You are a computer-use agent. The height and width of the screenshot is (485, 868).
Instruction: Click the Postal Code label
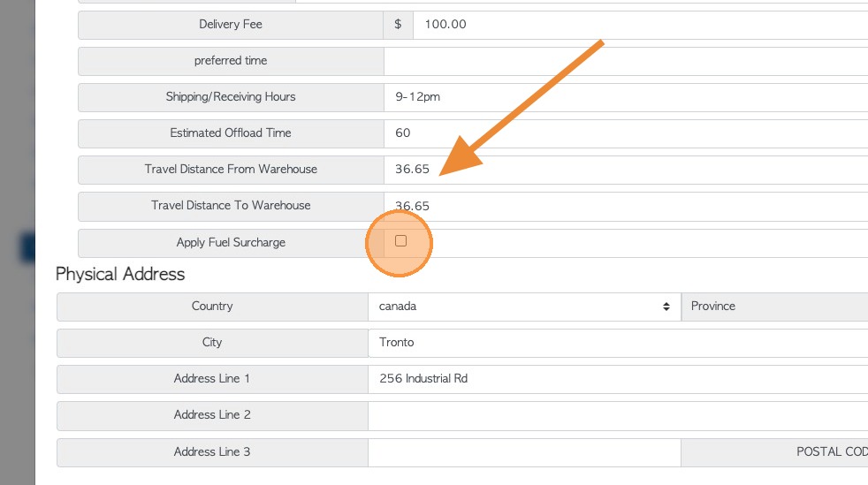click(x=831, y=452)
